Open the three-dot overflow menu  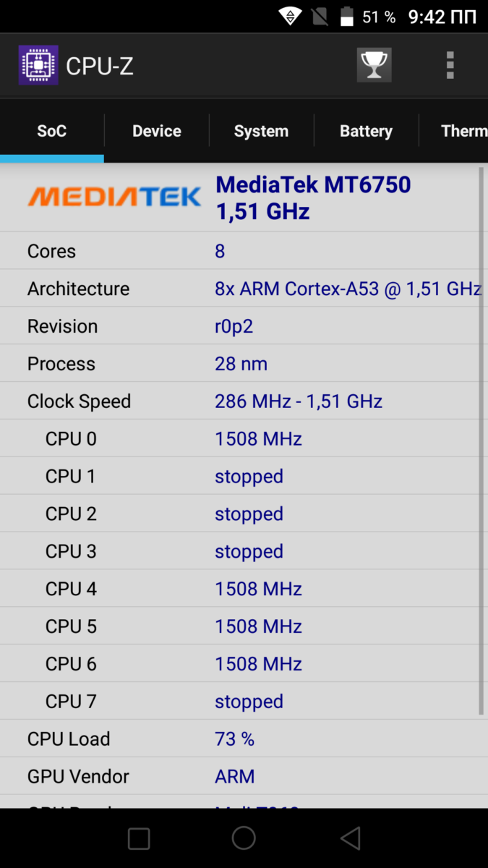(x=450, y=66)
